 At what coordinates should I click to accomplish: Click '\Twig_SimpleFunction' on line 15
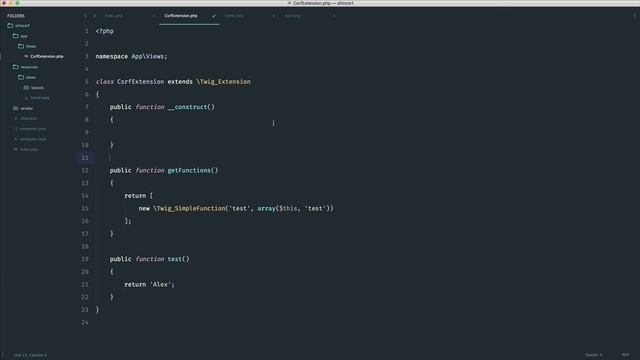(x=189, y=208)
